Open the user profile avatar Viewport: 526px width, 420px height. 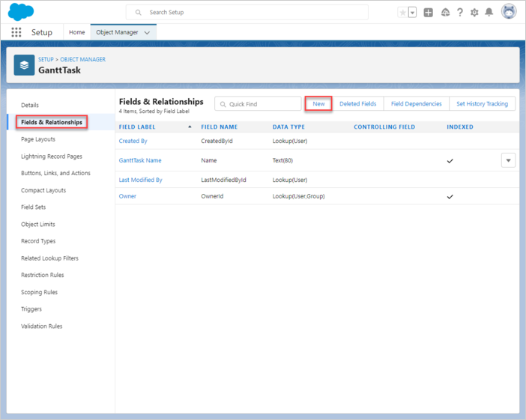click(509, 12)
